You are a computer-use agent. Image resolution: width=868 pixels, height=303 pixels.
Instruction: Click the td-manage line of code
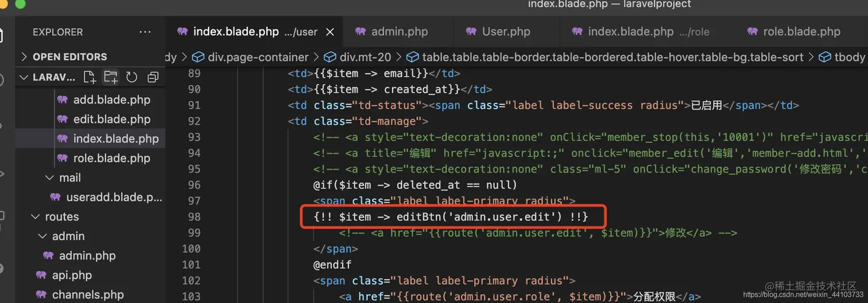point(358,121)
